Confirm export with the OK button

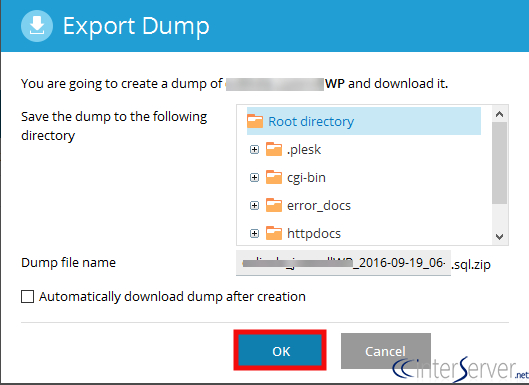click(x=280, y=350)
